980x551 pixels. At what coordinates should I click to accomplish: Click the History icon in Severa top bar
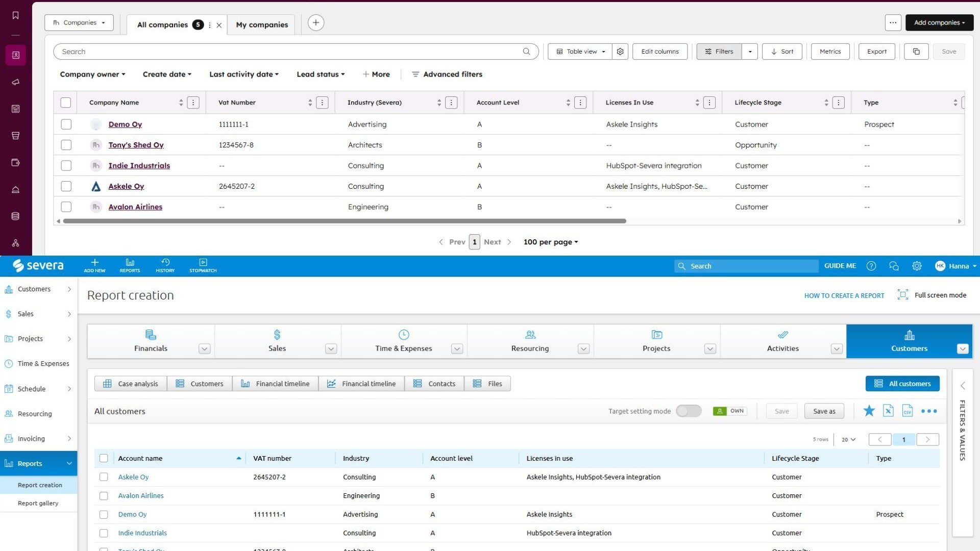[x=164, y=265]
